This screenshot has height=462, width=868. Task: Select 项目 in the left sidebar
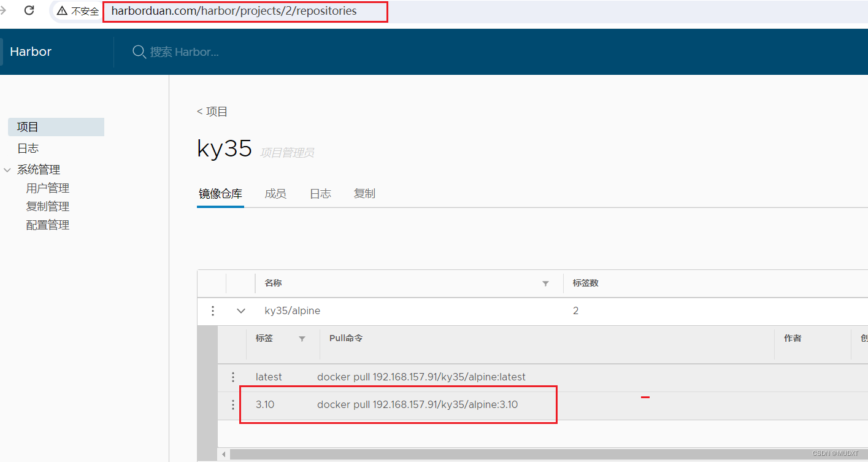click(x=56, y=127)
